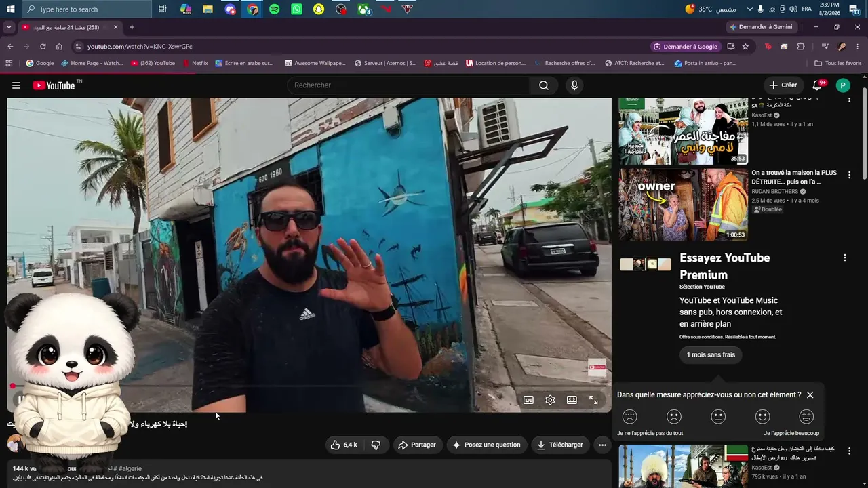Open the Google bookmark
This screenshot has height=488, width=868.
point(40,64)
